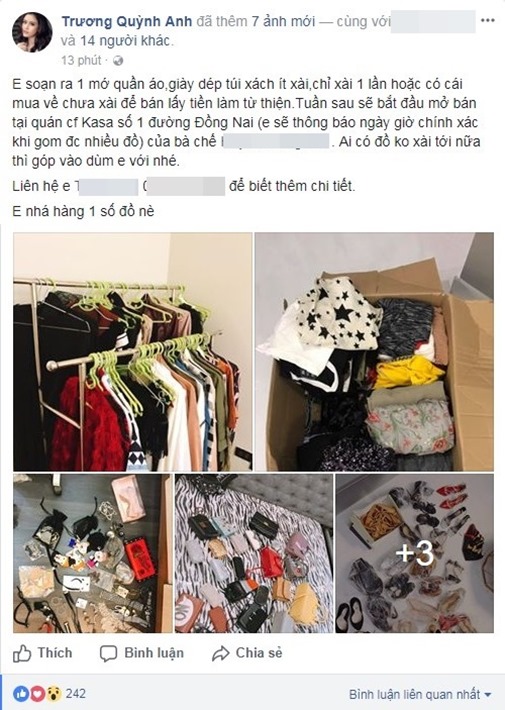Click the public globe privacy icon
The image size is (505, 710).
118,60
